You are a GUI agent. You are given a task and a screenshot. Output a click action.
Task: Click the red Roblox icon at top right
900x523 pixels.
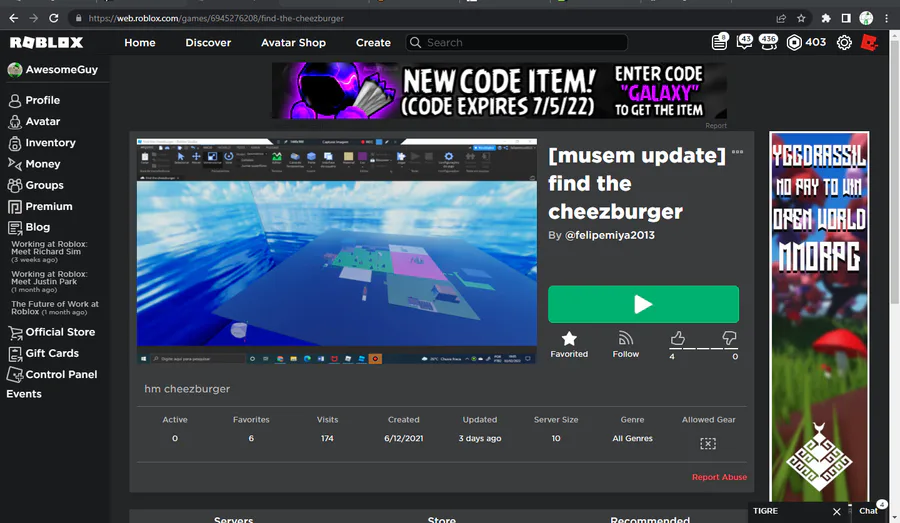tap(870, 42)
